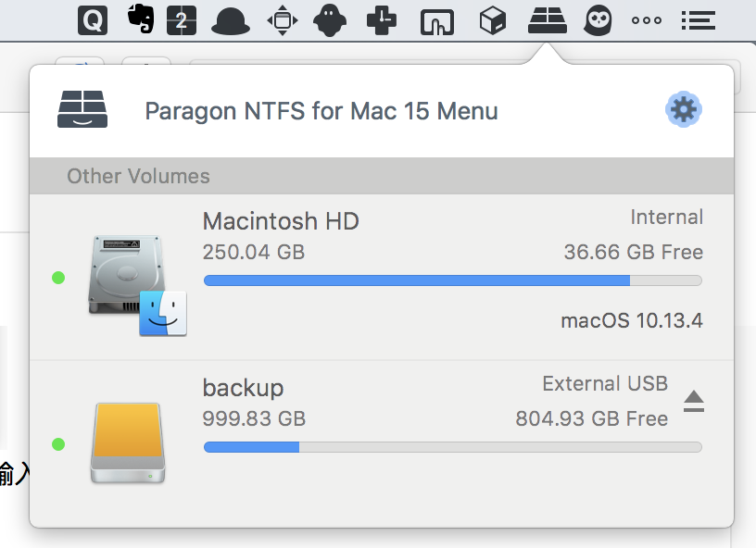756x548 pixels.
Task: Toggle the Paragon NTFS menu bar icon
Action: click(x=547, y=19)
